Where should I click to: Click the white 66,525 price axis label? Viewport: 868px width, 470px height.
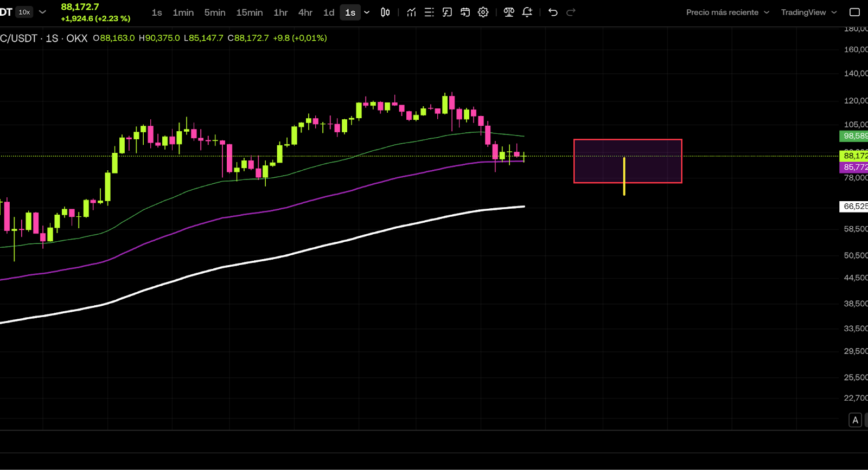[854, 206]
